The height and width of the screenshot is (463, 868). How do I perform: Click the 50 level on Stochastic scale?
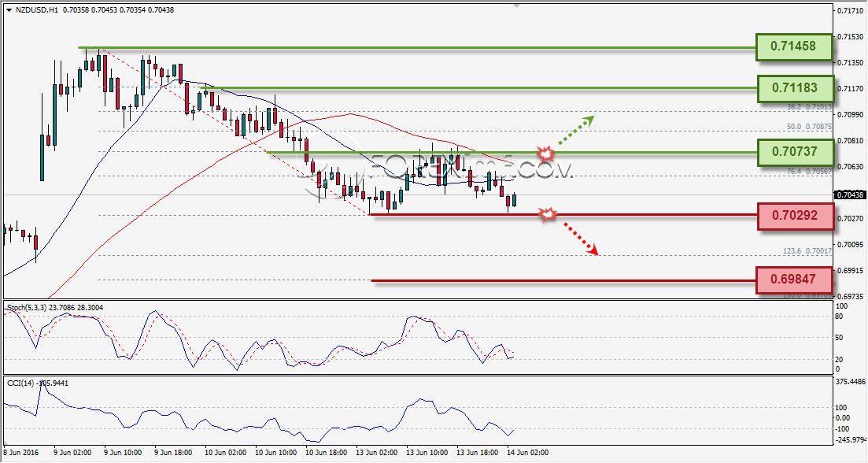(839, 338)
